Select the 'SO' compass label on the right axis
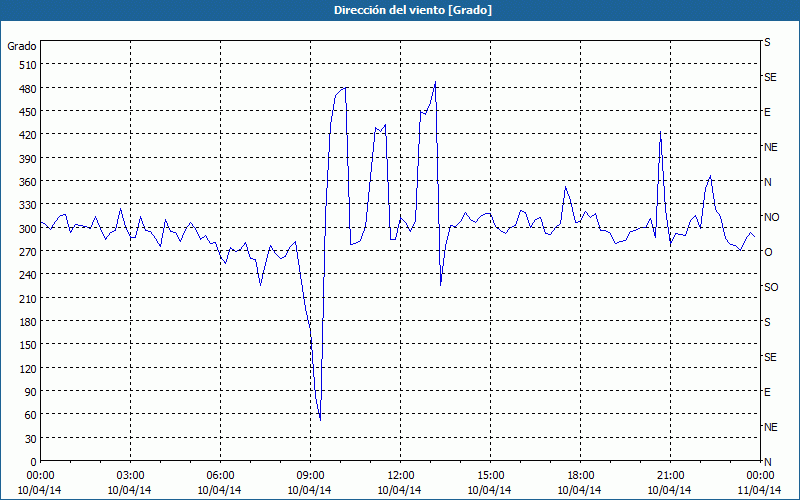Viewport: 800px width, 500px height. [771, 287]
